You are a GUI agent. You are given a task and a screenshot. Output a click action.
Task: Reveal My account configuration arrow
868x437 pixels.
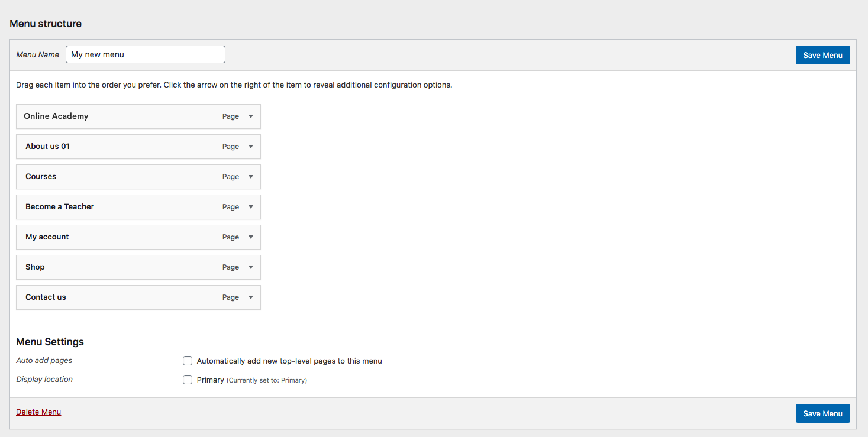251,237
